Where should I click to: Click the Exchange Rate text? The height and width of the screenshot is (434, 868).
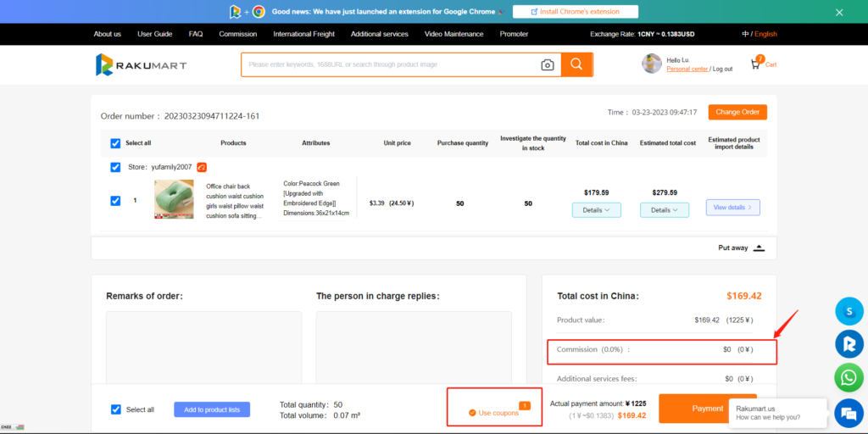click(x=643, y=34)
